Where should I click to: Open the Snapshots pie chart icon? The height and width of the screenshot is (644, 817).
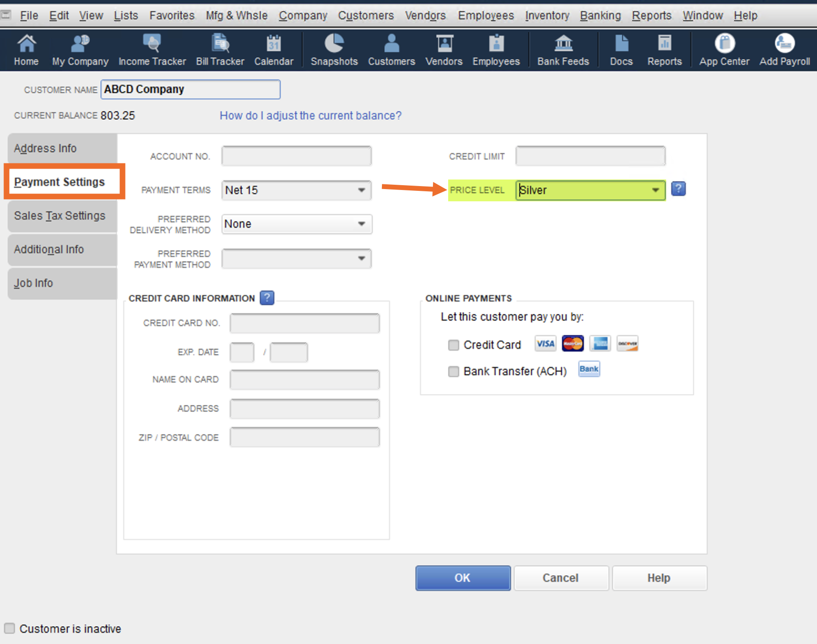[334, 50]
